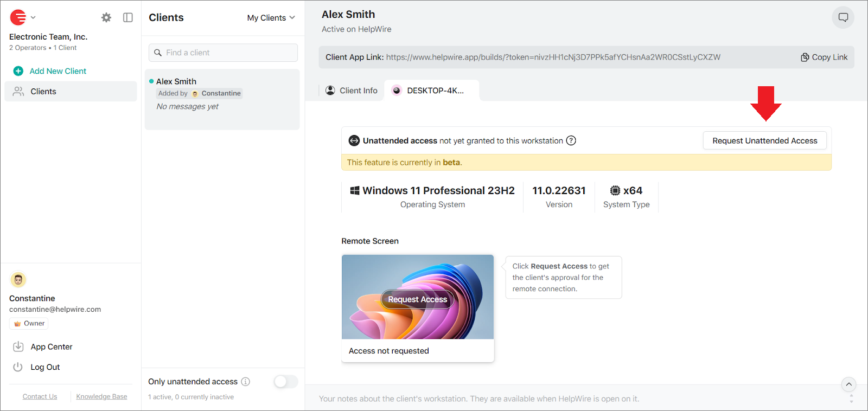Click the CPU chip icon beside x64
Image resolution: width=868 pixels, height=411 pixels.
click(615, 190)
